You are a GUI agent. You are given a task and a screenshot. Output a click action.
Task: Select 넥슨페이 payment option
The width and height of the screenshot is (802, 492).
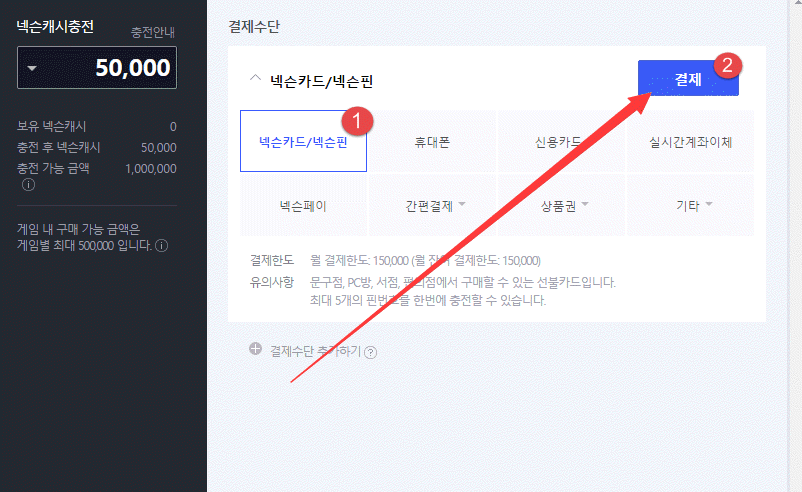[x=303, y=206]
